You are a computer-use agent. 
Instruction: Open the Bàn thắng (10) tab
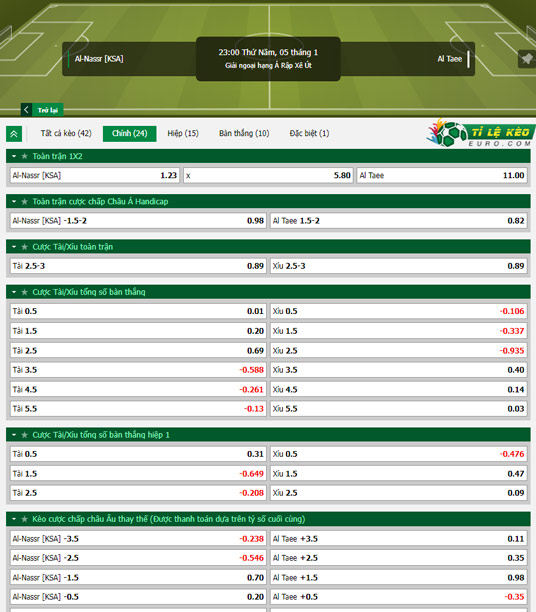point(244,133)
